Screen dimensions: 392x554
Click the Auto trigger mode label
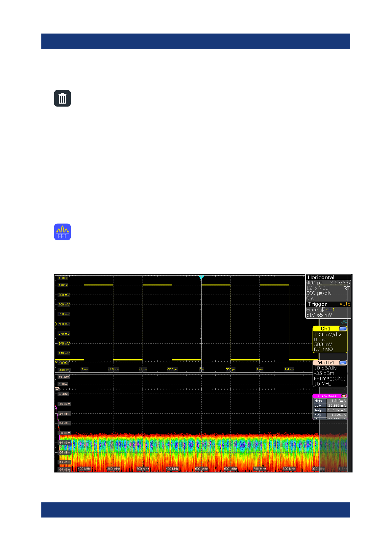pyautogui.click(x=345, y=304)
